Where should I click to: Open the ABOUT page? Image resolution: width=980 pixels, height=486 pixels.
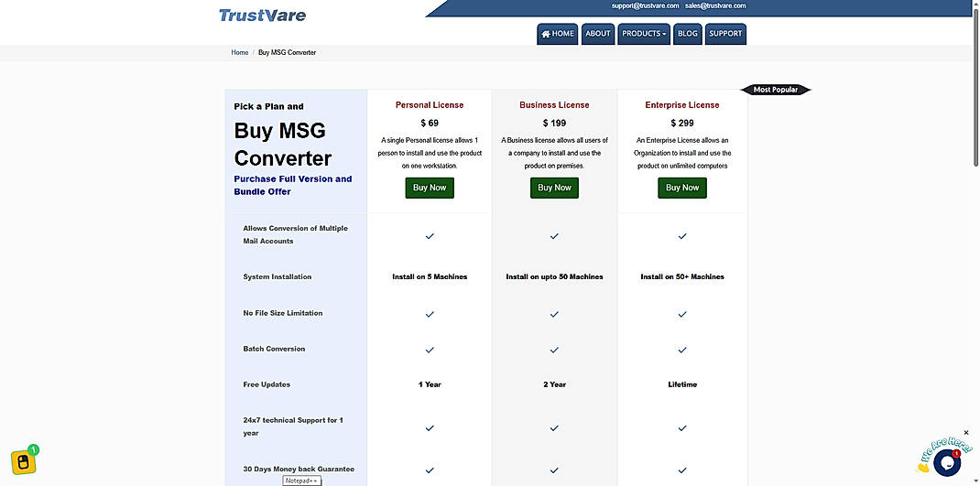coord(597,34)
